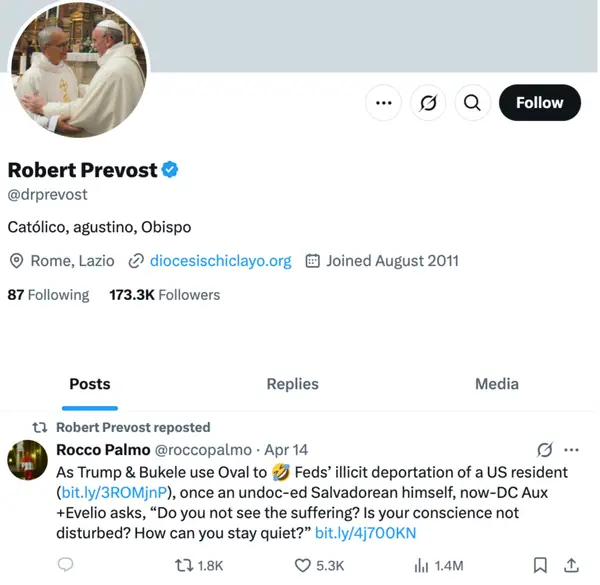The width and height of the screenshot is (600, 585).
Task: View the 87 Following list
Action: pos(48,295)
